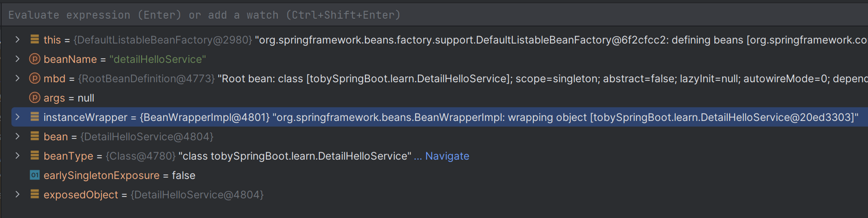Select the "detailHelloService" string value
The height and width of the screenshot is (218, 868).
pos(158,59)
